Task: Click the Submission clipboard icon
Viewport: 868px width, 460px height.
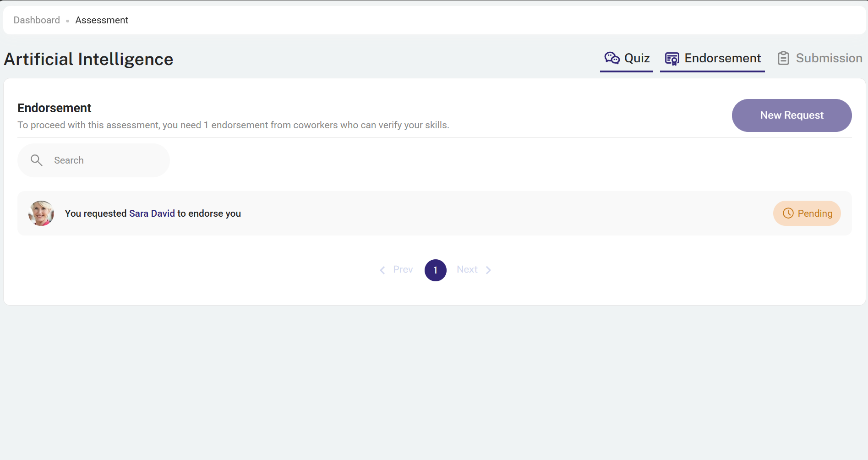Action: tap(783, 58)
